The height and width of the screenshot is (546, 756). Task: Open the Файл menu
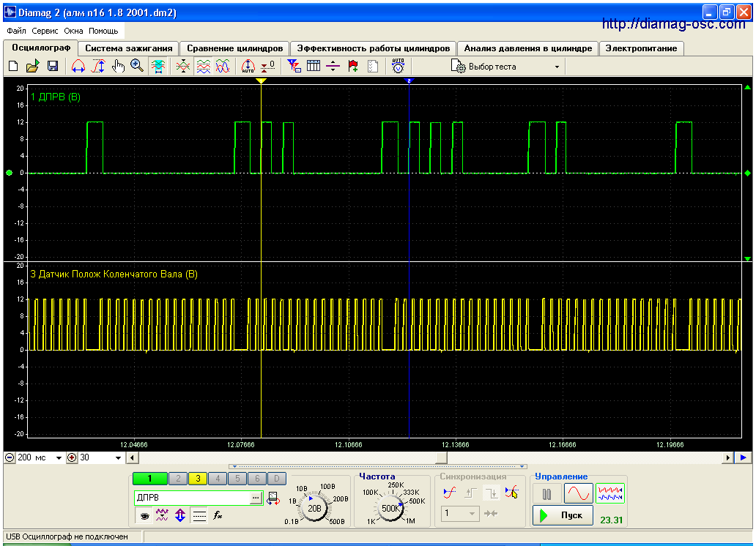(x=16, y=31)
